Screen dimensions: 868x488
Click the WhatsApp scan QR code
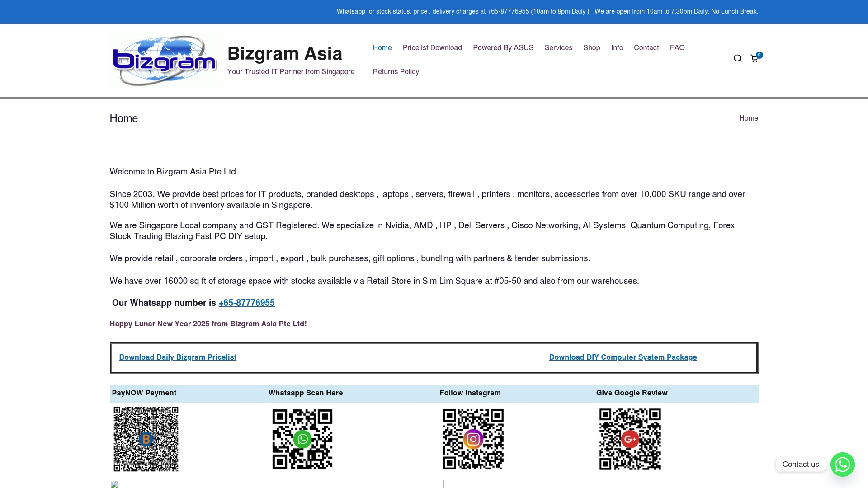pos(302,439)
